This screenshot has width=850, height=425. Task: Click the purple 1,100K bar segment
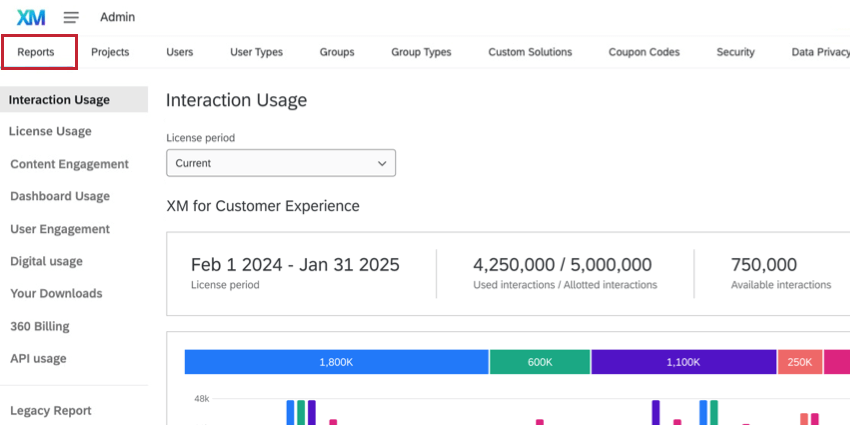683,362
